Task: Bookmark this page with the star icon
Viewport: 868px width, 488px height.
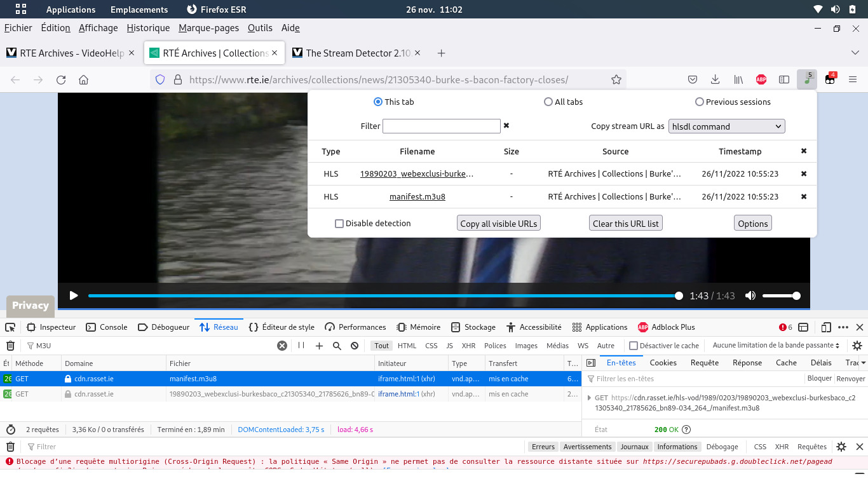Action: click(x=616, y=79)
